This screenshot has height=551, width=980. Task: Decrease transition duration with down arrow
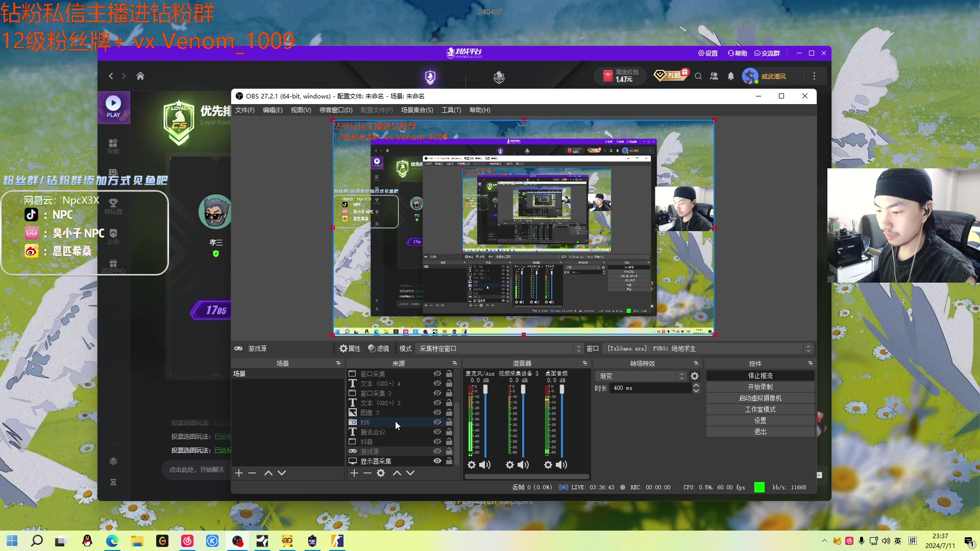[x=696, y=391]
